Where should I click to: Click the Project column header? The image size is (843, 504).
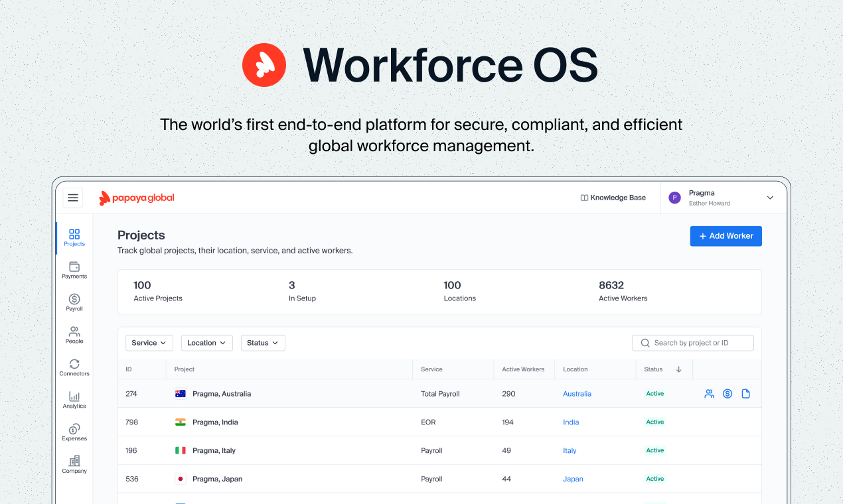[185, 369]
